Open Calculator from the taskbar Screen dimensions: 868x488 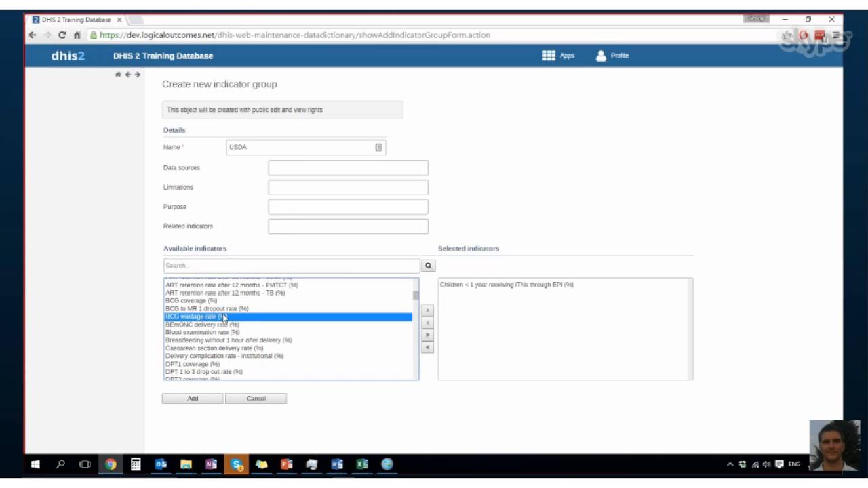pos(136,464)
